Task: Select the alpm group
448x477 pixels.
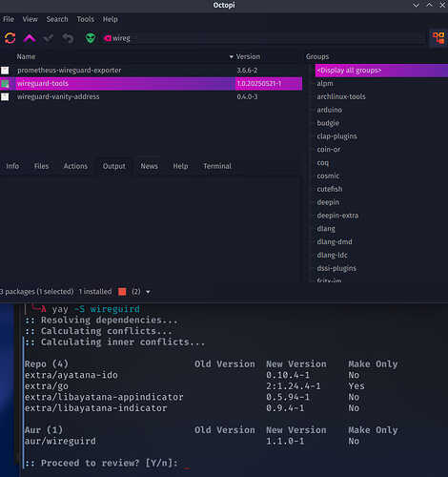Action: [325, 84]
